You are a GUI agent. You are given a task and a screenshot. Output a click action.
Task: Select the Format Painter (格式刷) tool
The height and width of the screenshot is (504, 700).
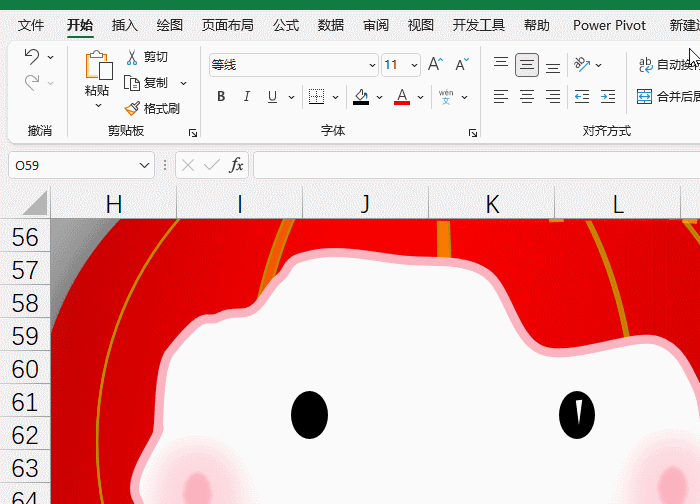click(152, 108)
